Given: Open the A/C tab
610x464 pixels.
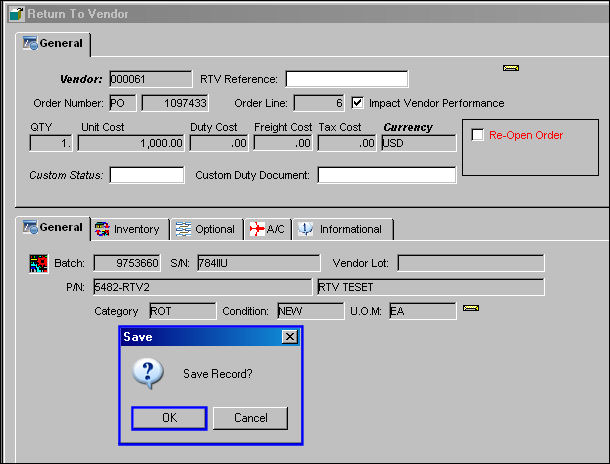Looking at the screenshot, I should point(268,229).
